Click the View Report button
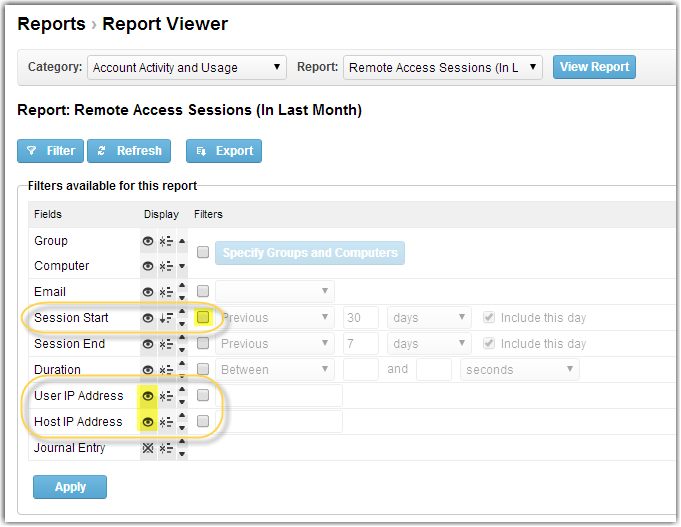This screenshot has height=527, width=681. 594,67
